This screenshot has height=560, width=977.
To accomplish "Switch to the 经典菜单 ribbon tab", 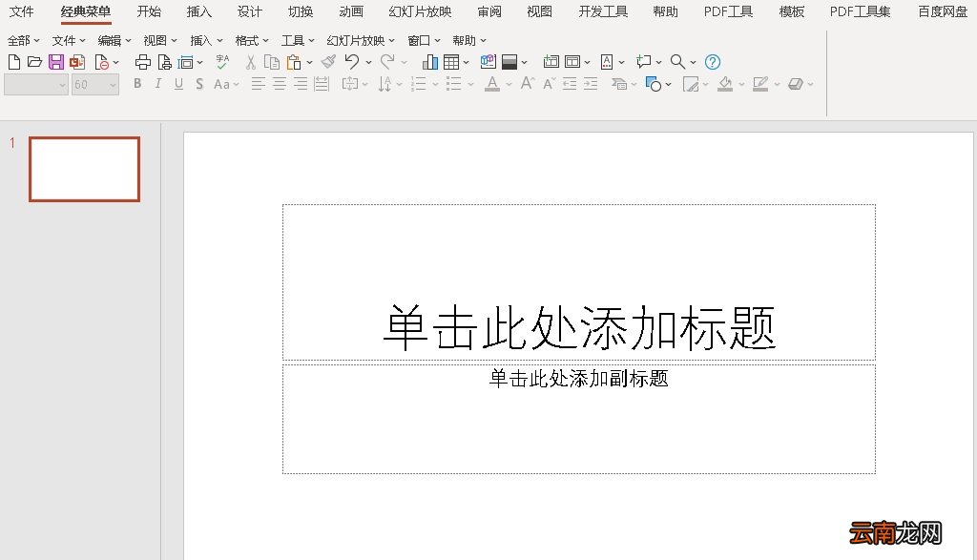I will point(85,12).
